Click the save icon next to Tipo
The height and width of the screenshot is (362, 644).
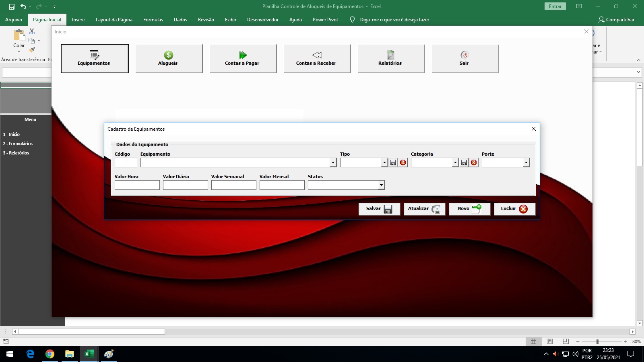click(393, 162)
